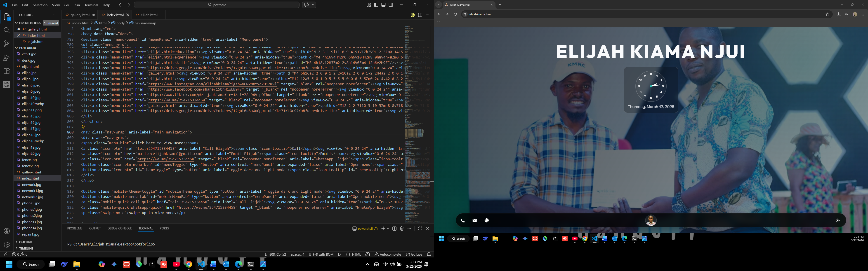Click the Go Live status bar button
868x271 pixels.
[414, 255]
